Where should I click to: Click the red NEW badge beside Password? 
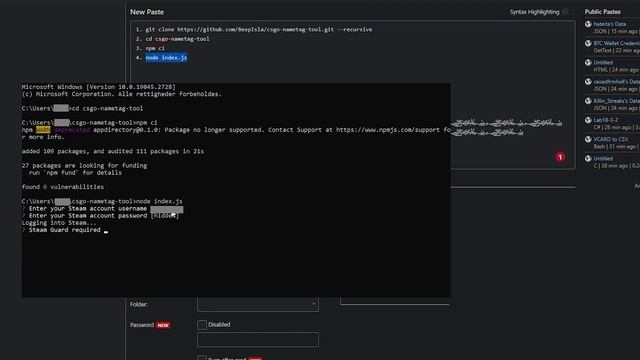163,325
